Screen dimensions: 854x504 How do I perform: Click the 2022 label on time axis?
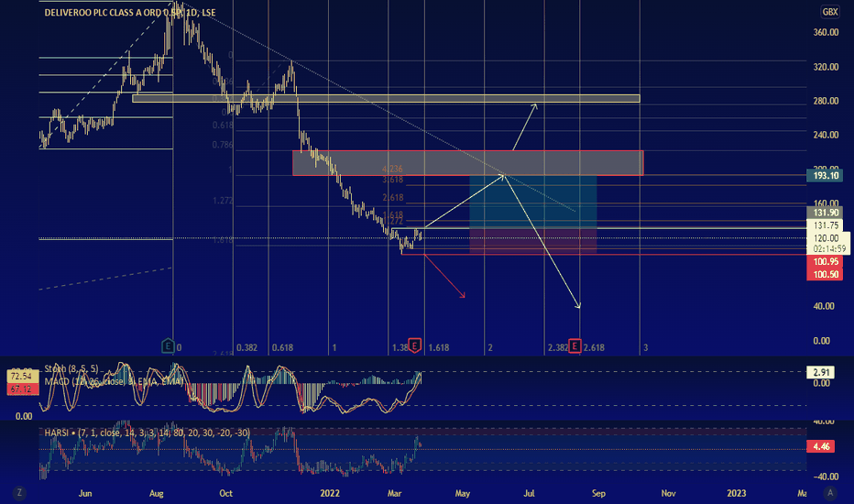(x=330, y=493)
